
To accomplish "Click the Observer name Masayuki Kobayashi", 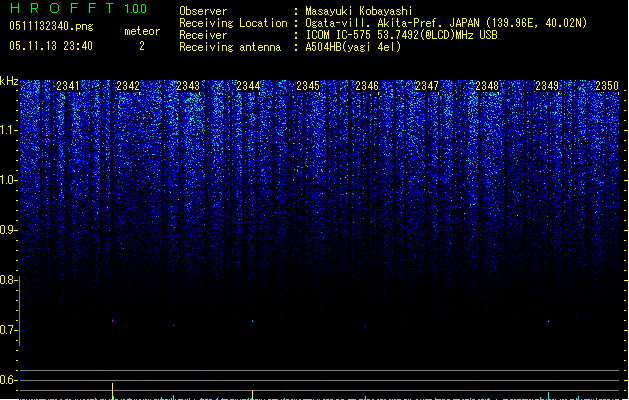I will click(359, 11).
